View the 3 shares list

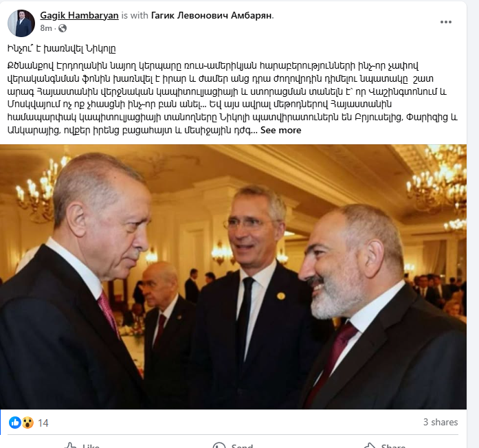pos(441,422)
